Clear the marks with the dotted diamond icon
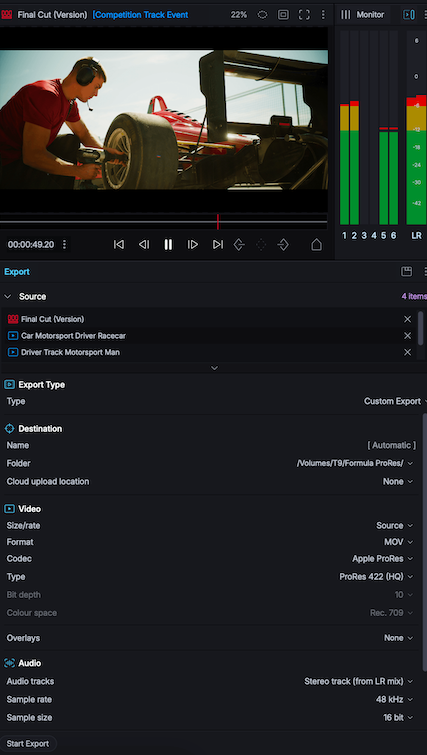Image resolution: width=427 pixels, height=755 pixels. click(x=261, y=245)
